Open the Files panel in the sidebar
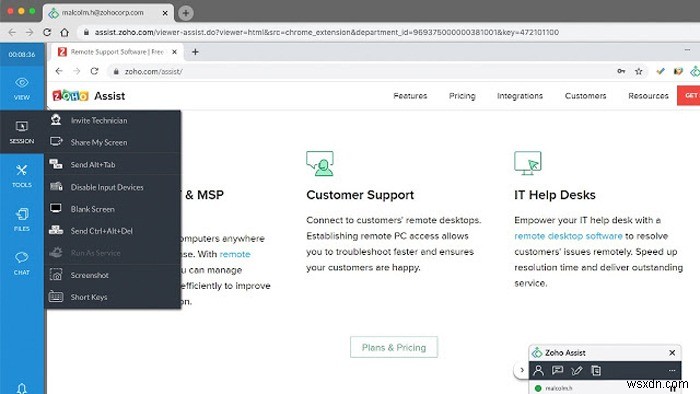This screenshot has width=700, height=394. point(22,220)
